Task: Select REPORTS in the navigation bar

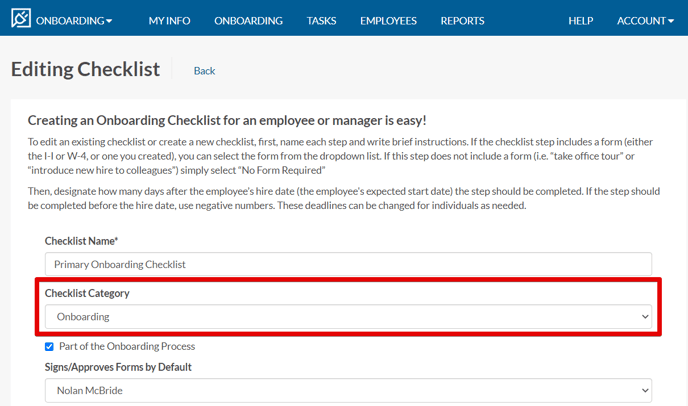Action: coord(462,21)
